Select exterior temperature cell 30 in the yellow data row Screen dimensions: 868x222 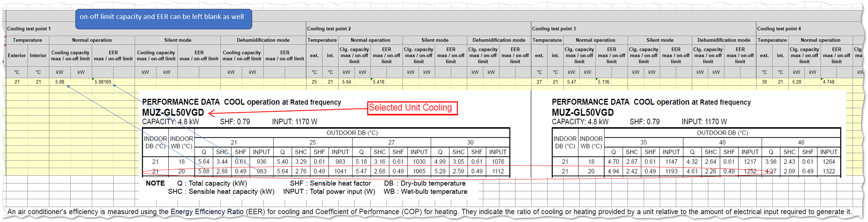coord(764,82)
